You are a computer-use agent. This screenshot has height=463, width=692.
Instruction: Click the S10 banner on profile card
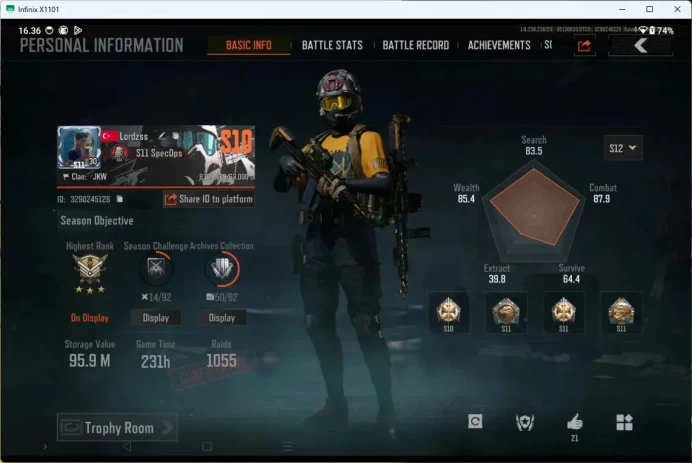coord(236,142)
